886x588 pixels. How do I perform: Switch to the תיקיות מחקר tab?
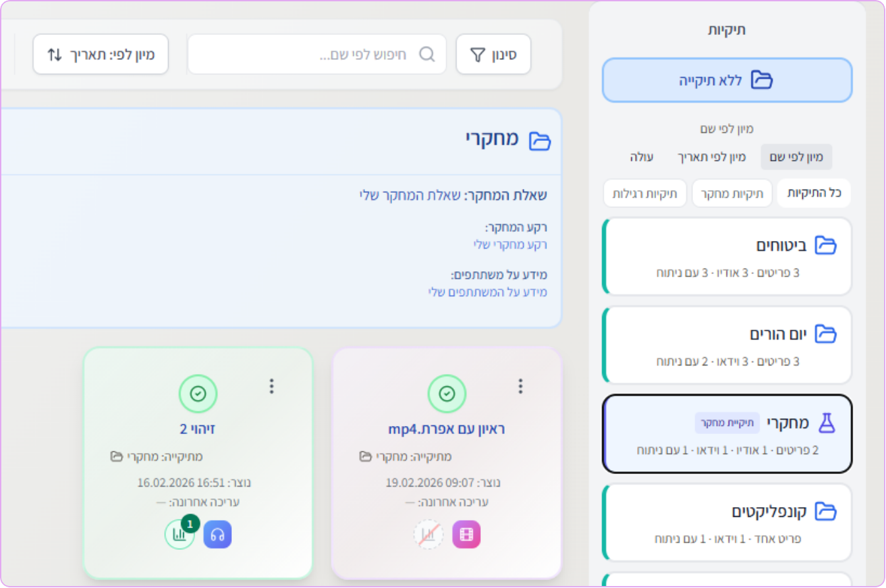pyautogui.click(x=732, y=193)
